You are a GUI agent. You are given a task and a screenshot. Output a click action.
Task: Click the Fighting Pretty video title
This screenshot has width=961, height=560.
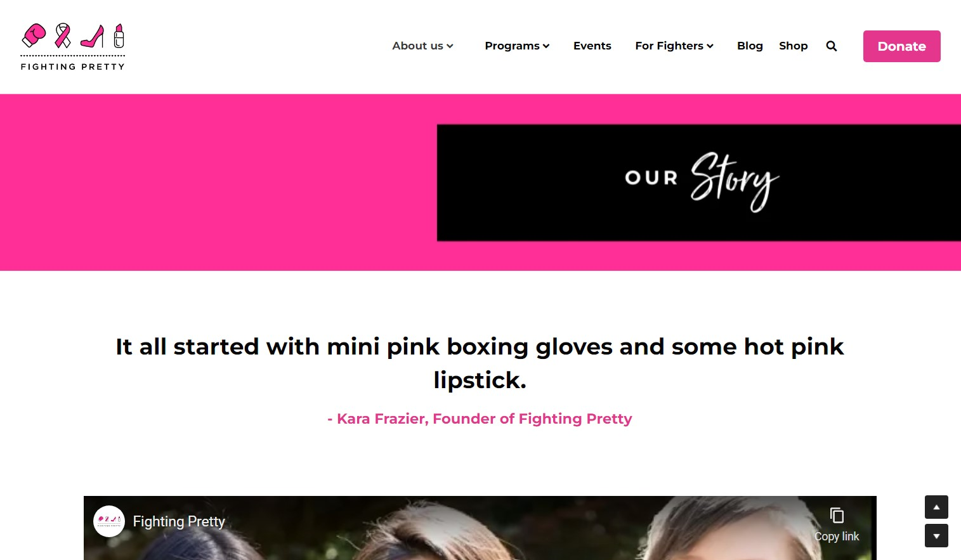[x=179, y=521]
